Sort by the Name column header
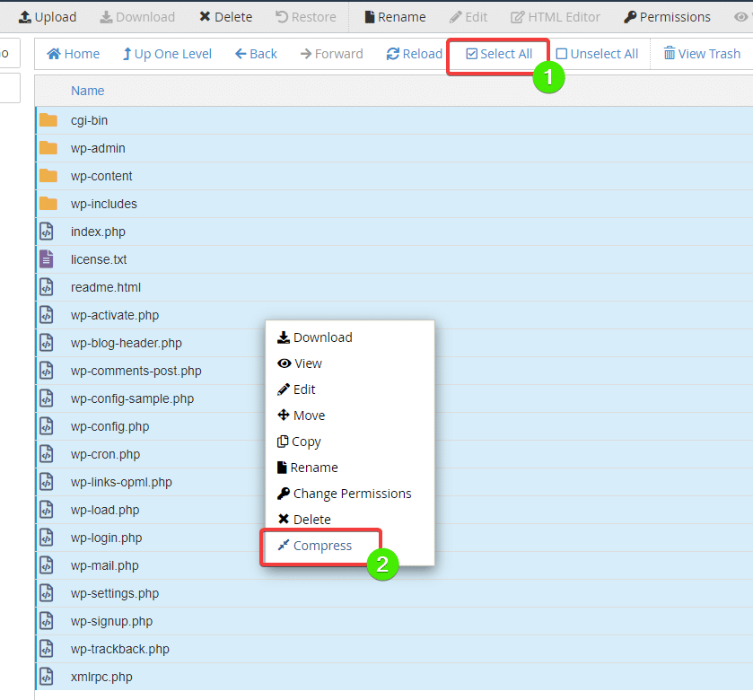 click(x=88, y=91)
